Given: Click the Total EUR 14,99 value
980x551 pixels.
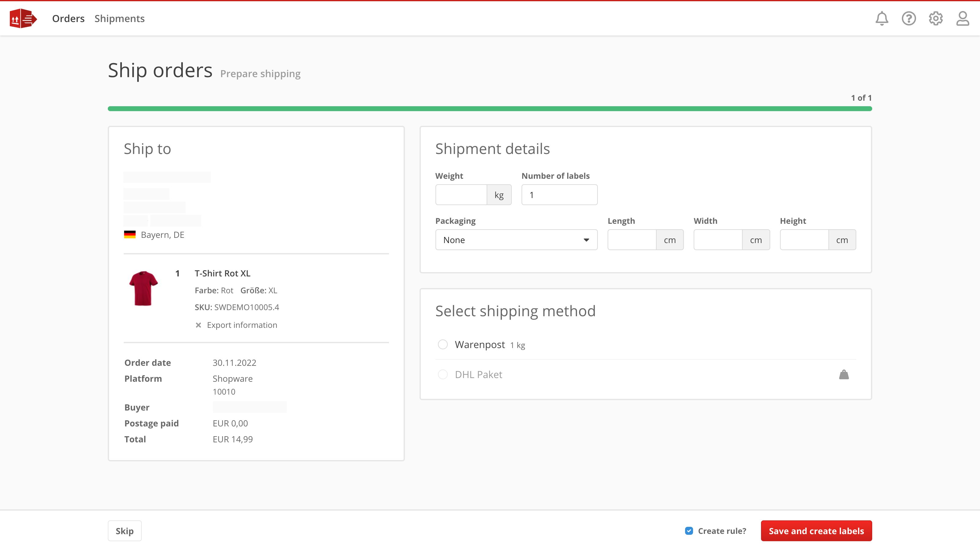Looking at the screenshot, I should point(232,439).
